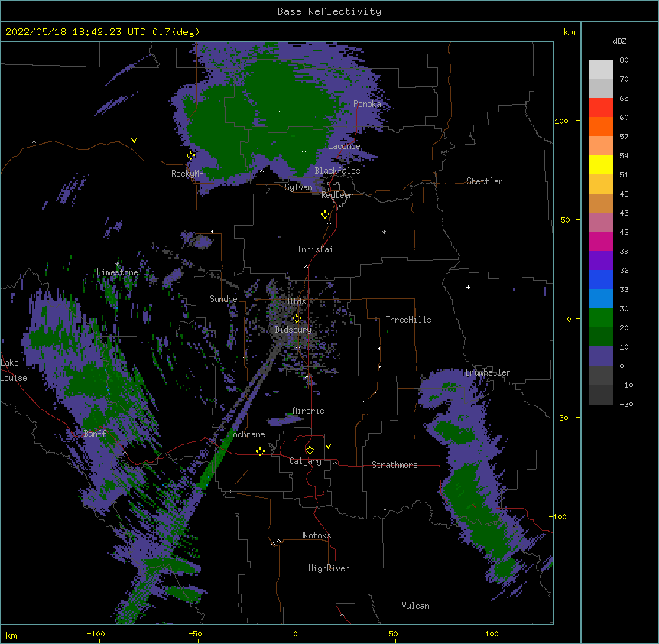Select the light blue swatch between 33 and 30
The image size is (659, 644).
pos(601,298)
